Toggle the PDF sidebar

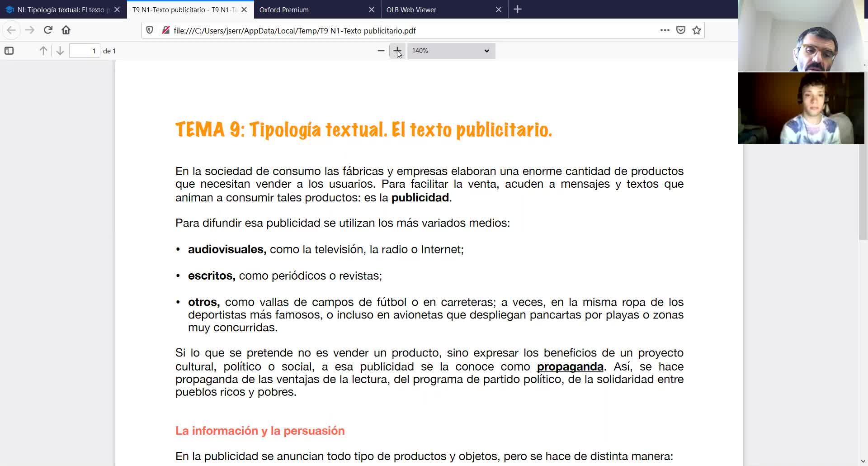click(9, 51)
